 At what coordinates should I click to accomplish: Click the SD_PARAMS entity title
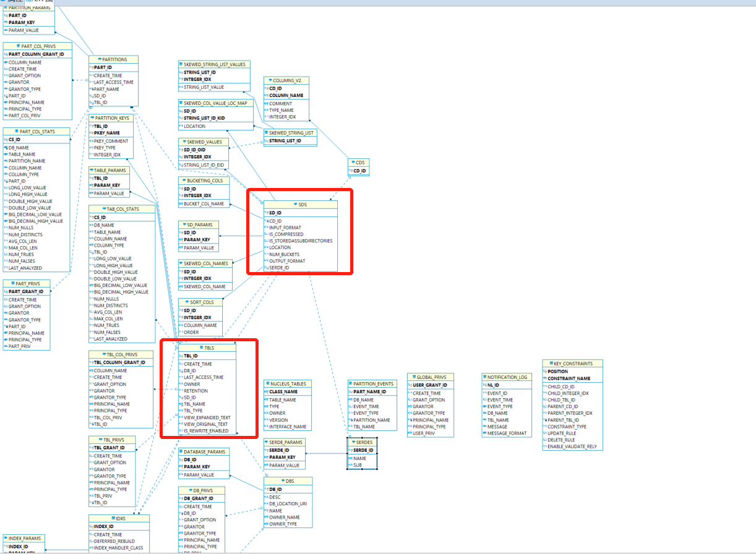pos(199,224)
